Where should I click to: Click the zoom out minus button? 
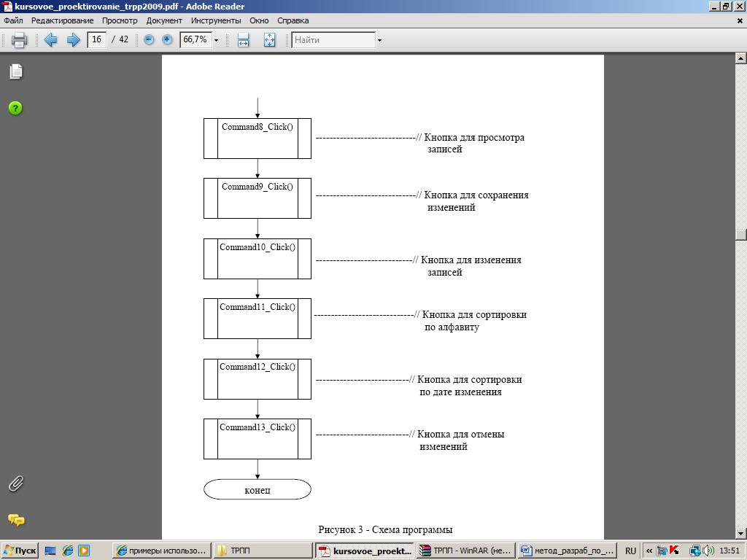click(149, 39)
